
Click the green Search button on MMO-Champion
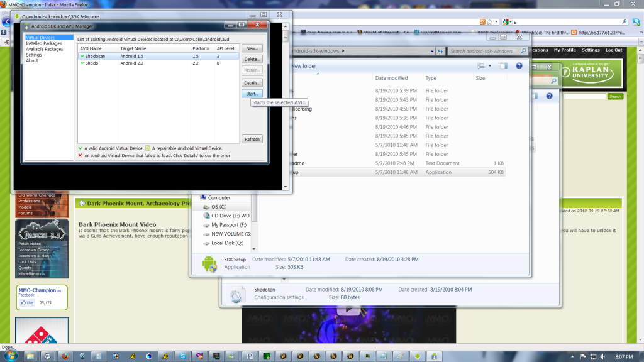click(x=615, y=96)
